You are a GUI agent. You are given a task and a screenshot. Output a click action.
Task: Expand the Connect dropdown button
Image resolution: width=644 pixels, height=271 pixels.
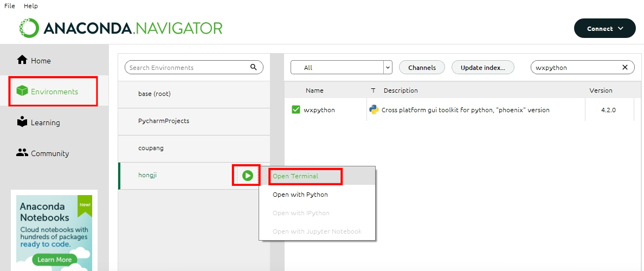(604, 28)
